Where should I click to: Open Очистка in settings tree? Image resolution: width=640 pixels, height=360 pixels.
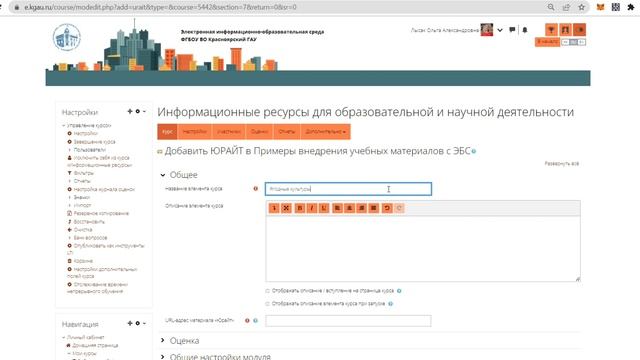pos(83,230)
